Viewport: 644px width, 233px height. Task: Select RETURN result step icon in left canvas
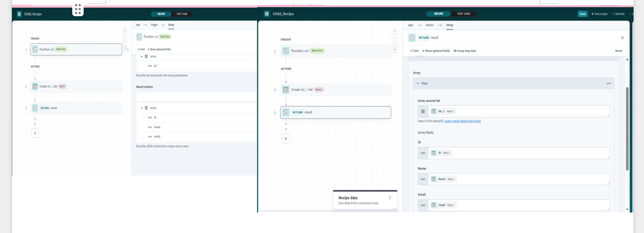coord(35,108)
